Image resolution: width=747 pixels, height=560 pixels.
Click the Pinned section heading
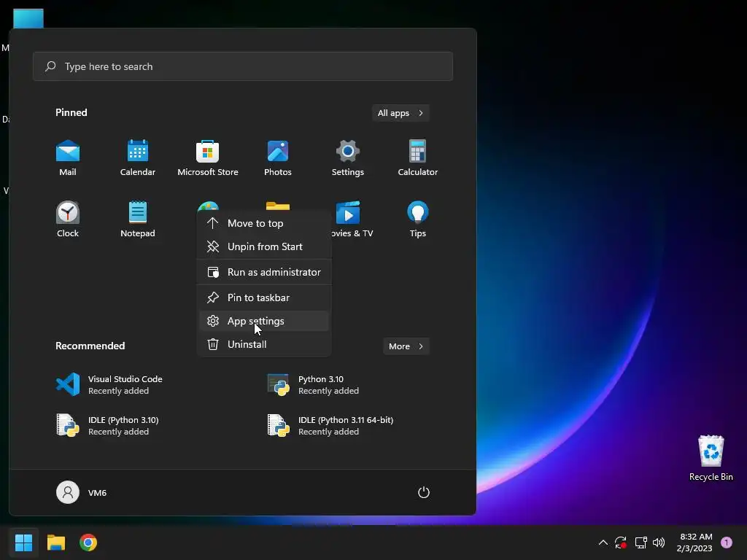(71, 112)
